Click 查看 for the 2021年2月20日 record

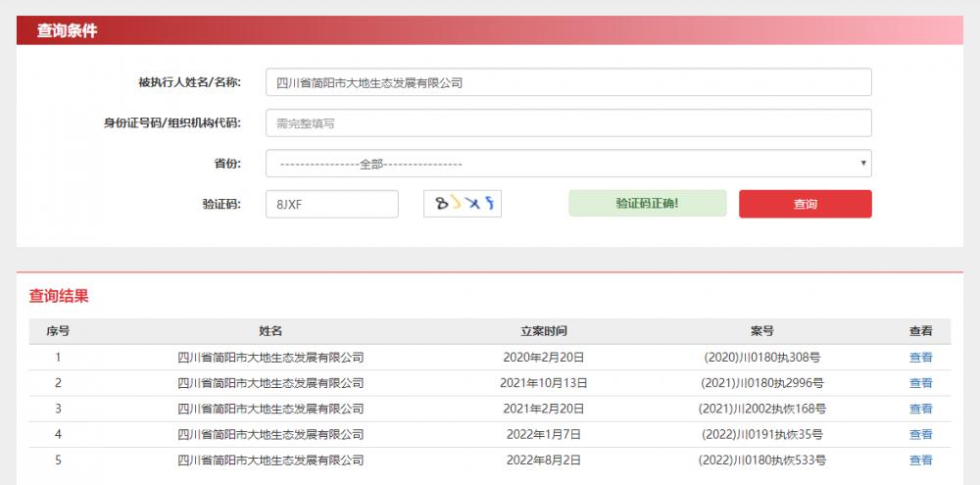(x=920, y=409)
